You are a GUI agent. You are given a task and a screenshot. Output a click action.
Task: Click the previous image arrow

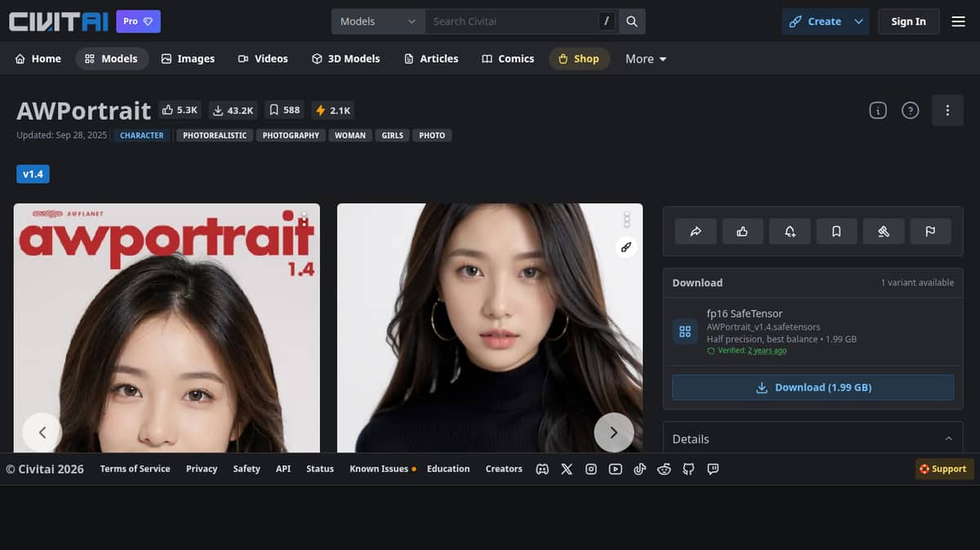pyautogui.click(x=42, y=432)
